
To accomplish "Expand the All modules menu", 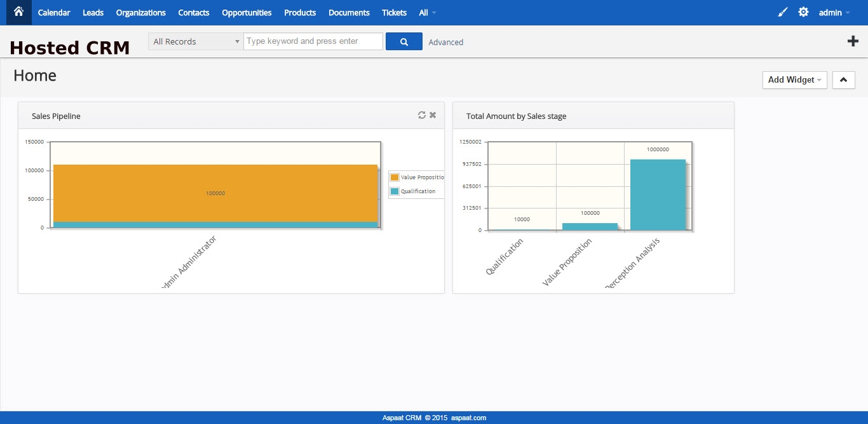I will click(x=427, y=13).
